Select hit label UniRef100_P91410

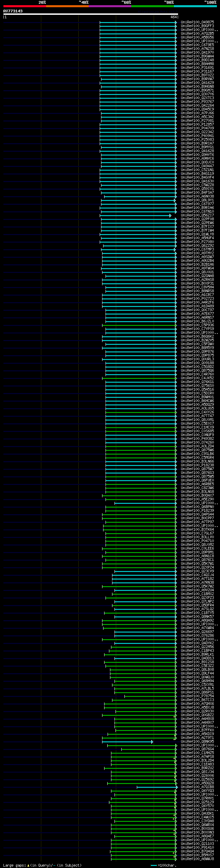[197, 847]
